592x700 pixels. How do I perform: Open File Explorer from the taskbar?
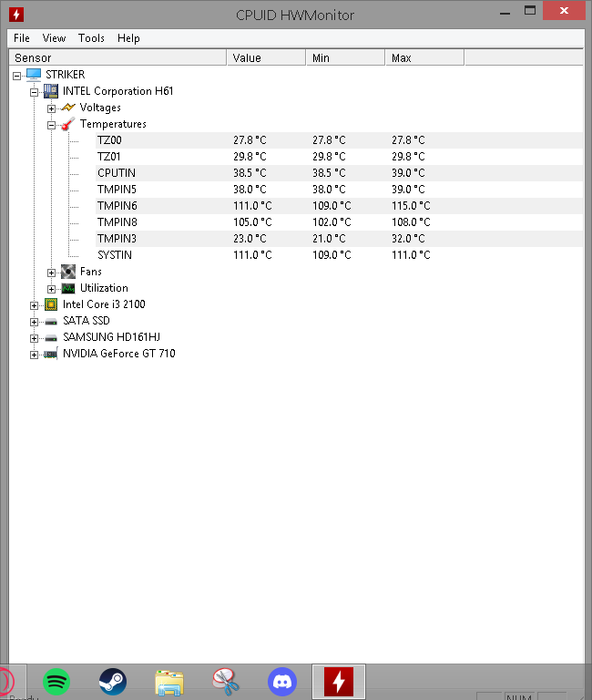[169, 683]
